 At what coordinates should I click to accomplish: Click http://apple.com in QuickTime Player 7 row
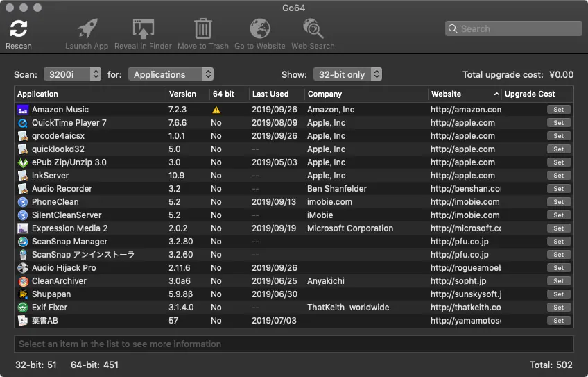[462, 123]
